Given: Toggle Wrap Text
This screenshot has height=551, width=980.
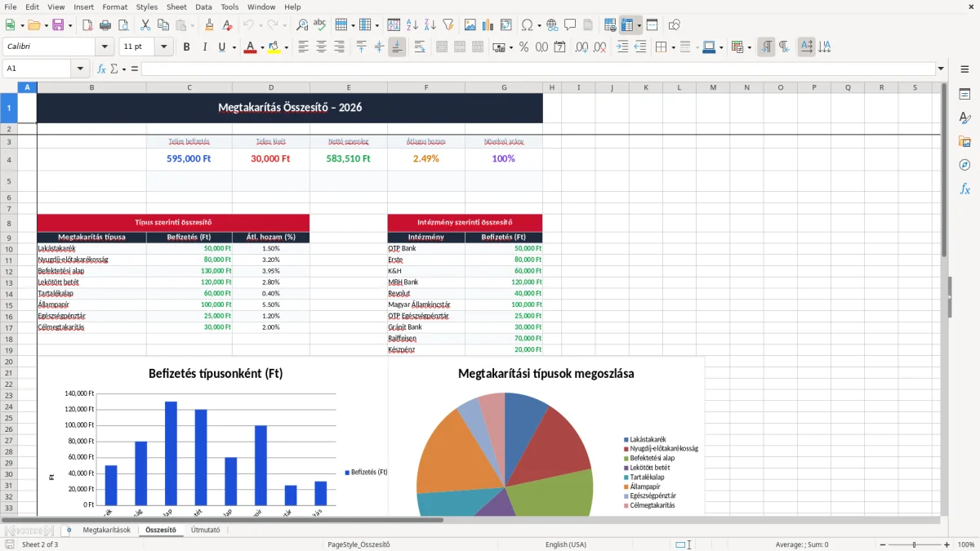Looking at the screenshot, I should tap(420, 47).
